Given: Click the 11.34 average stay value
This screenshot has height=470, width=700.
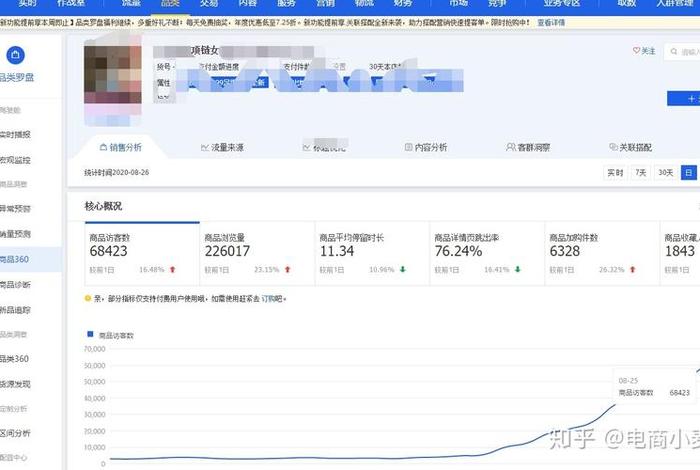Looking at the screenshot, I should [337, 251].
